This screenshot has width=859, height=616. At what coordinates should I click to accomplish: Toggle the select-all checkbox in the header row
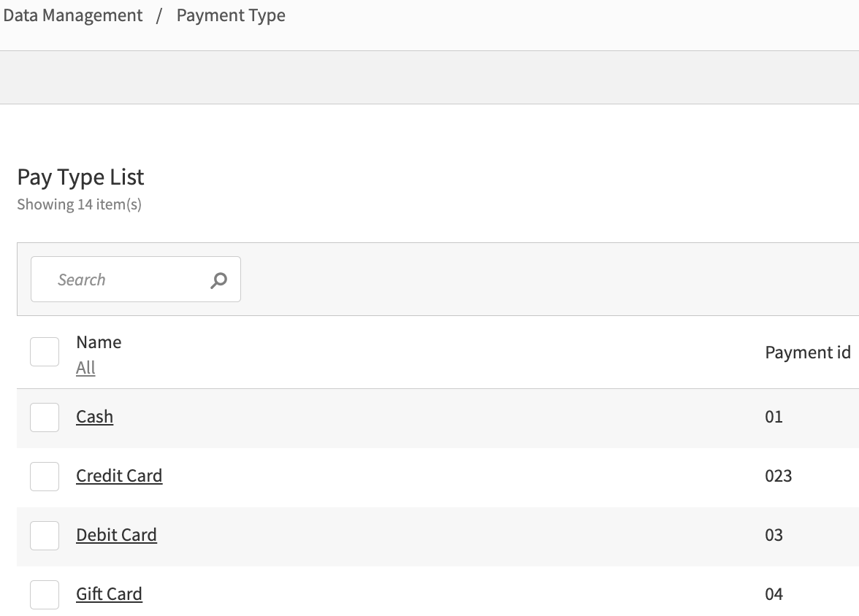[44, 351]
